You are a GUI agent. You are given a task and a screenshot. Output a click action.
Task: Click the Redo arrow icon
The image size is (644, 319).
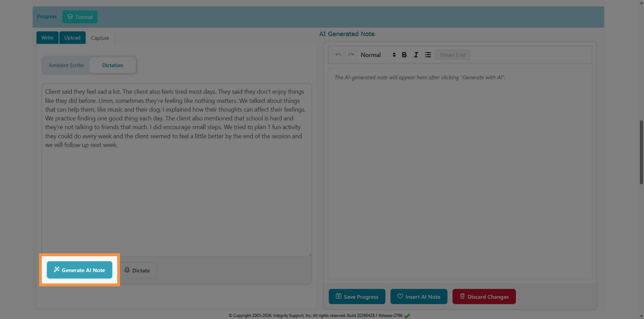pyautogui.click(x=351, y=55)
